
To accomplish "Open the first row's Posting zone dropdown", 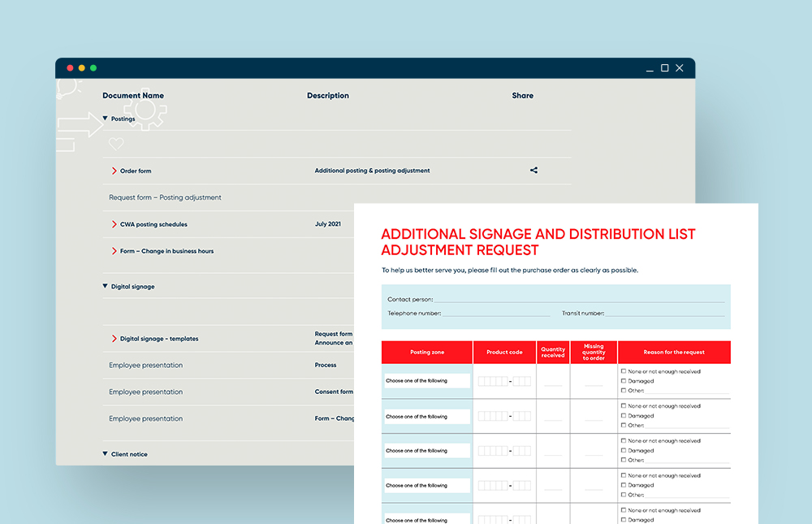I will [427, 381].
